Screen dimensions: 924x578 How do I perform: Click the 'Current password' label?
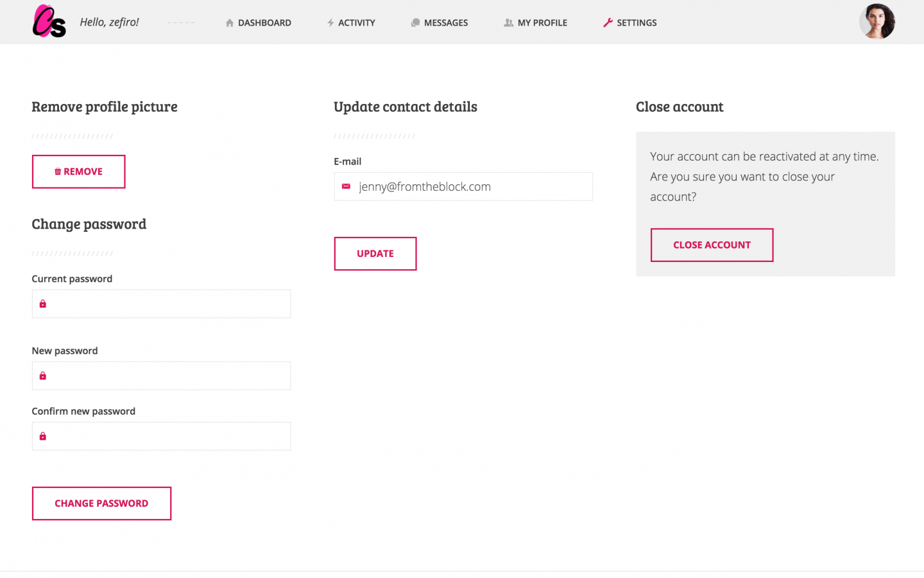coord(72,279)
